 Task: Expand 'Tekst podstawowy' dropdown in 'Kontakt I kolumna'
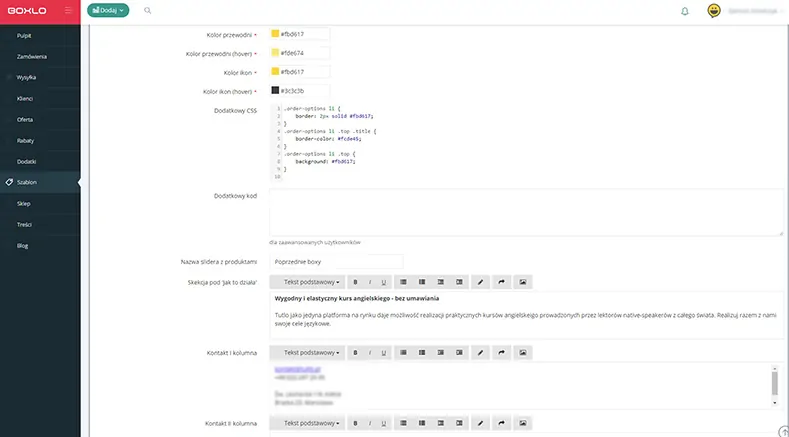coord(309,352)
